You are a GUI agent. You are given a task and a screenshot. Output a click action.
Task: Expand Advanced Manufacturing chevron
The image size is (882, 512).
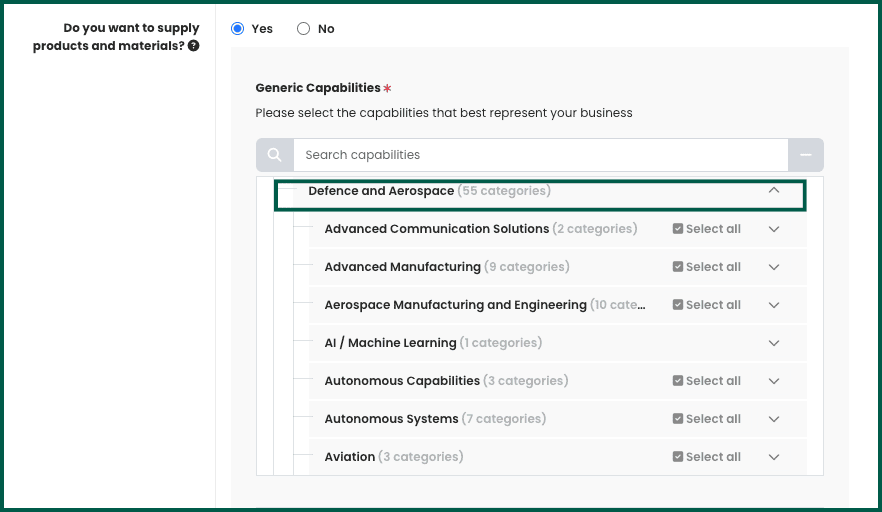point(773,267)
